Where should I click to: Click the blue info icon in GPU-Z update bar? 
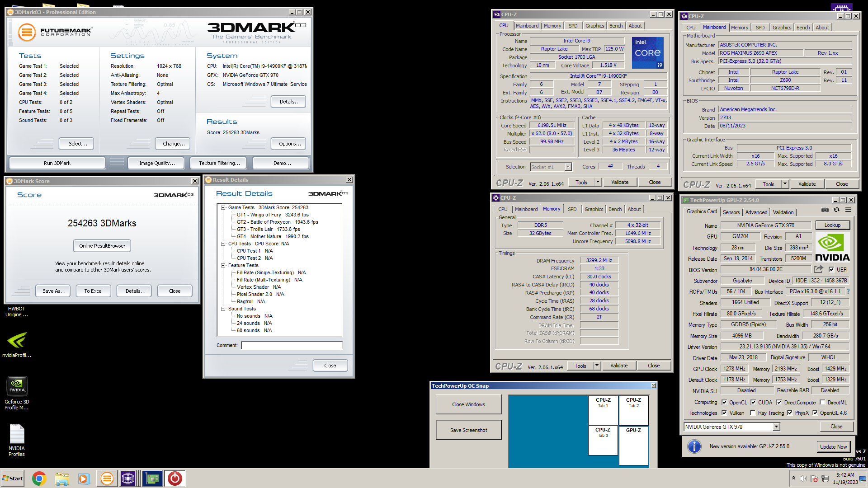coord(694,446)
